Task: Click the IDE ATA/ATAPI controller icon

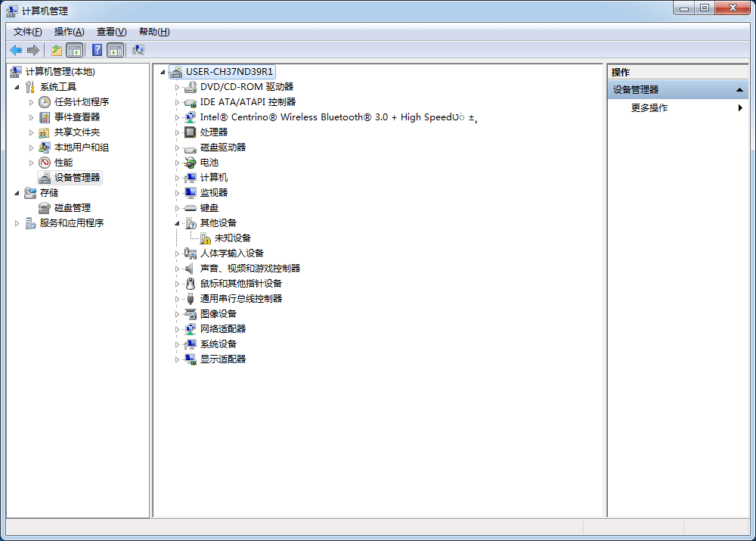Action: (x=191, y=102)
